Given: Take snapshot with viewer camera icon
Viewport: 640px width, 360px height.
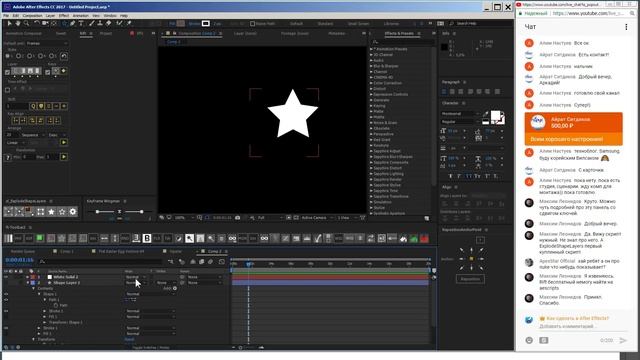Looking at the screenshot, I should pyautogui.click(x=238, y=218).
